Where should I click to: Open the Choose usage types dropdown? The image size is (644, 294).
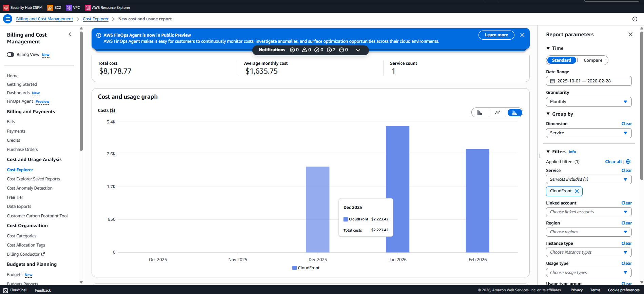(589, 273)
